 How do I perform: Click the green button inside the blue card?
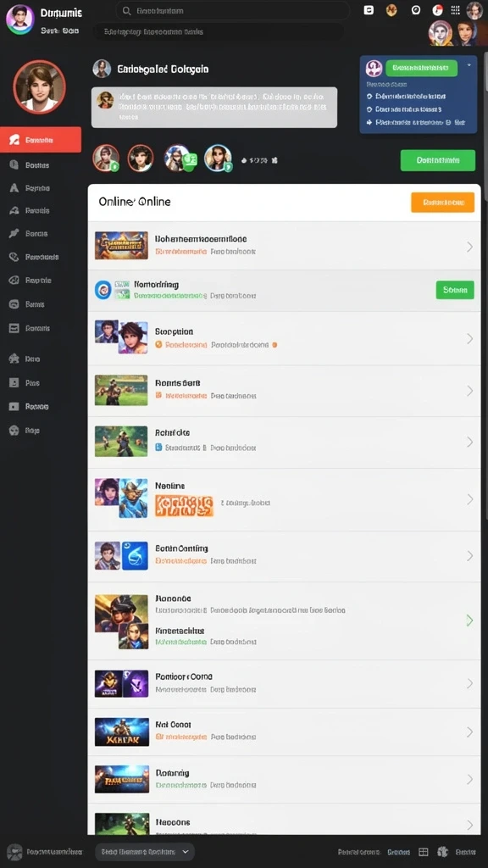[422, 68]
